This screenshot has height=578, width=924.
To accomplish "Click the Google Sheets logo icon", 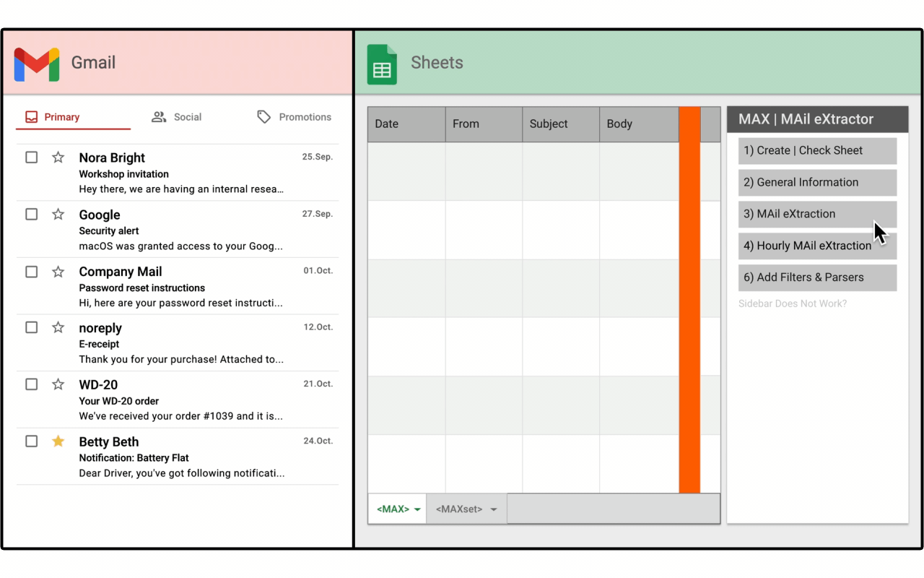I will pos(382,65).
